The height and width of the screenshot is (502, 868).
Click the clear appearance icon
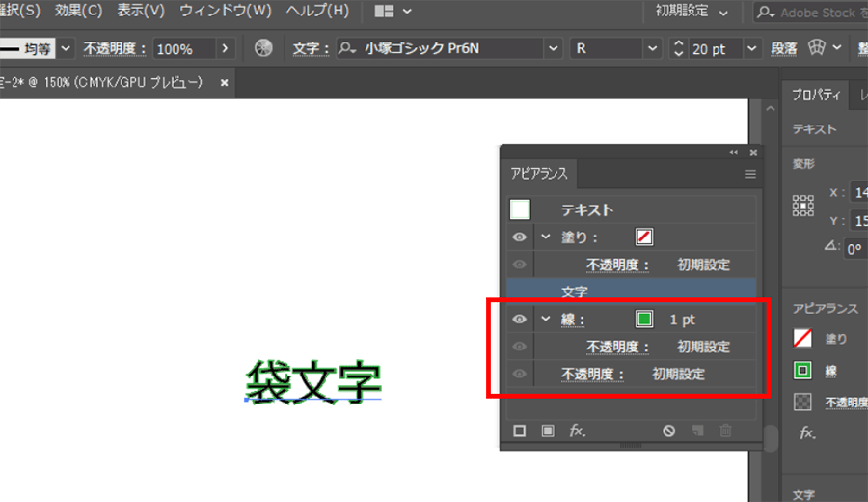(668, 432)
